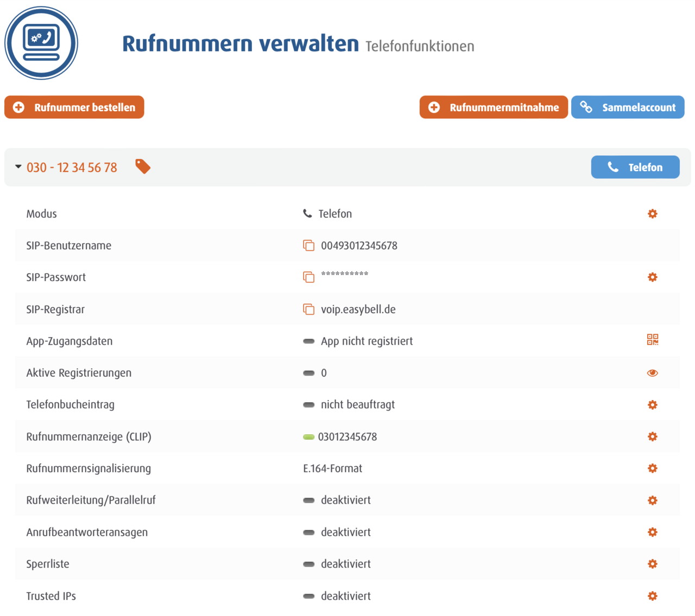
Task: Open Anrufbeantworteransagen settings
Action: [x=652, y=532]
